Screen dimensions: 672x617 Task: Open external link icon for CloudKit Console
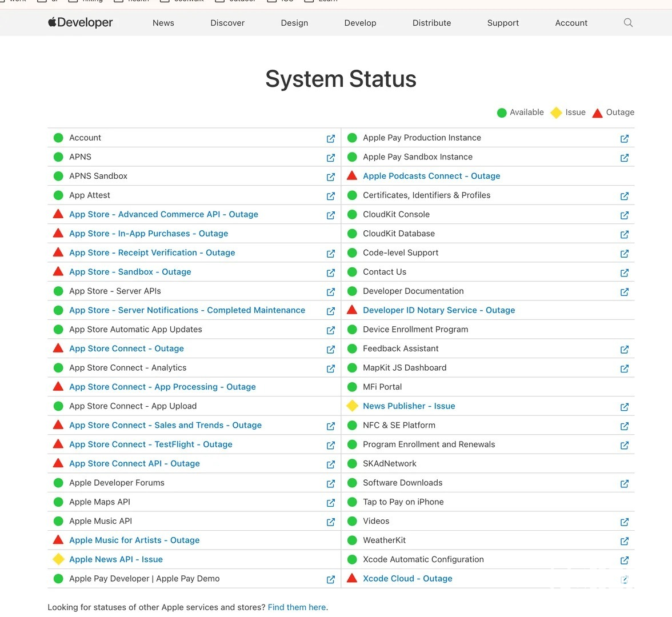(x=624, y=215)
